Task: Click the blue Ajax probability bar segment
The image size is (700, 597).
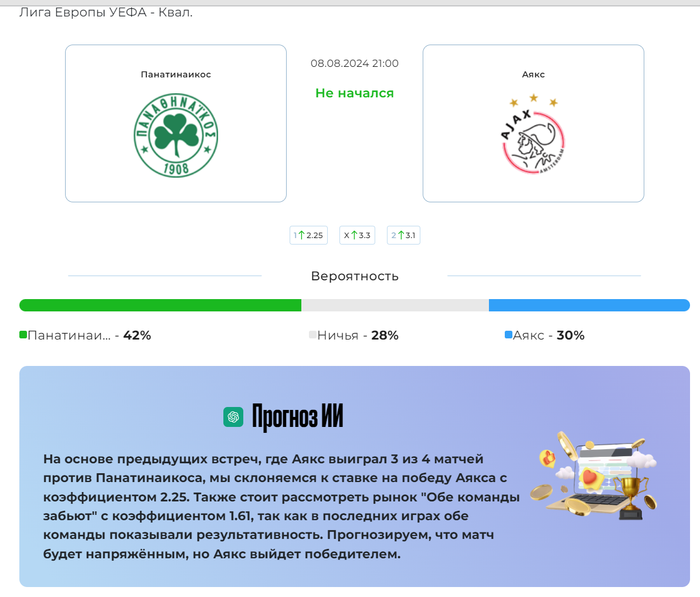Action: pos(589,306)
